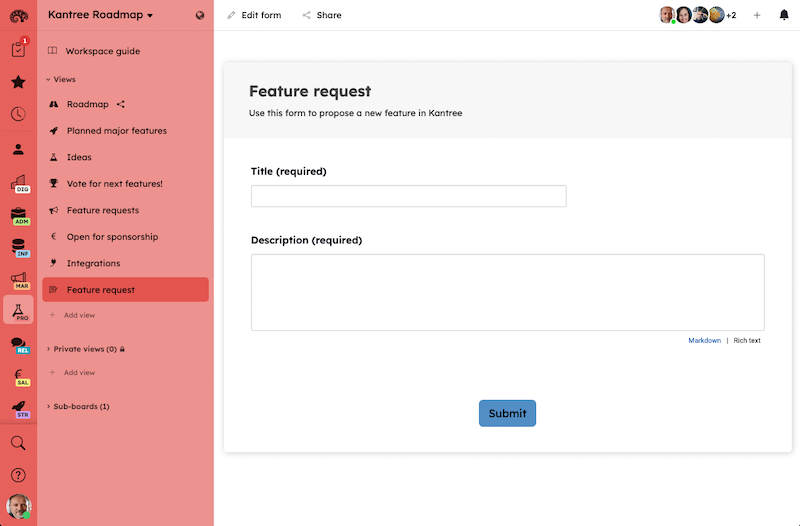Select the Feature request form view
The image size is (800, 526).
point(125,290)
